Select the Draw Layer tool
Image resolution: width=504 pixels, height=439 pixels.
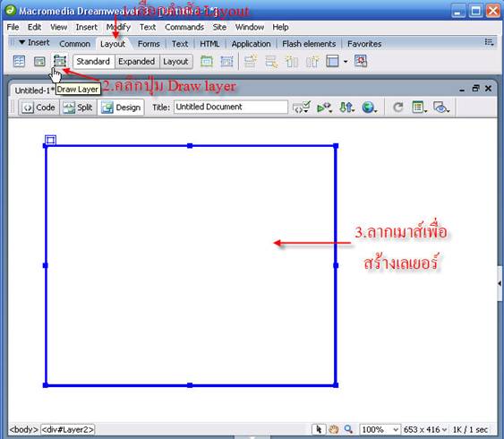pyautogui.click(x=60, y=61)
